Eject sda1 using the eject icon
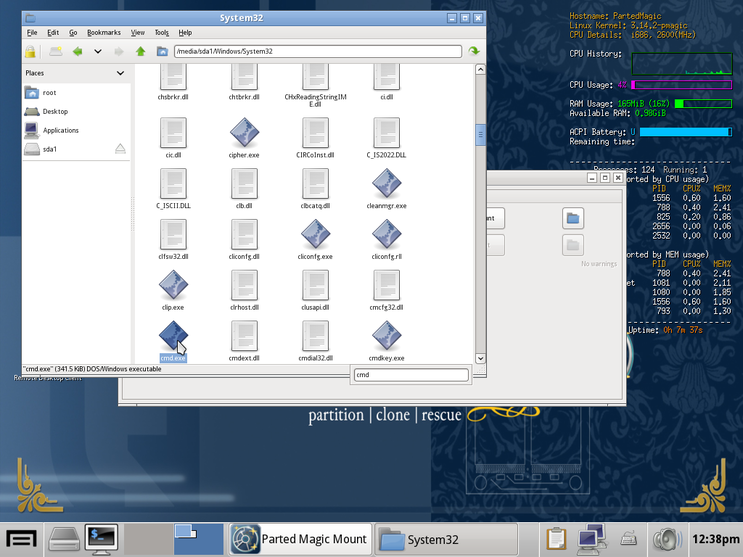743x557 pixels. tap(120, 149)
